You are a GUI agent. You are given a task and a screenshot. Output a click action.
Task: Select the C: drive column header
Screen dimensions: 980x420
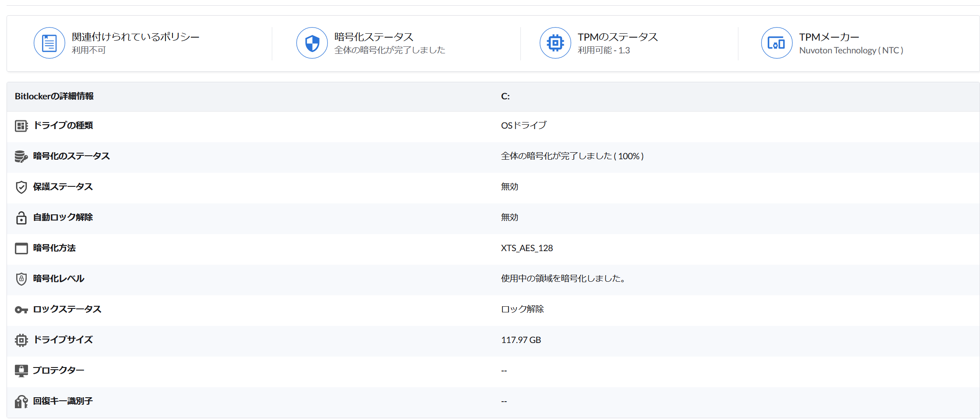505,96
